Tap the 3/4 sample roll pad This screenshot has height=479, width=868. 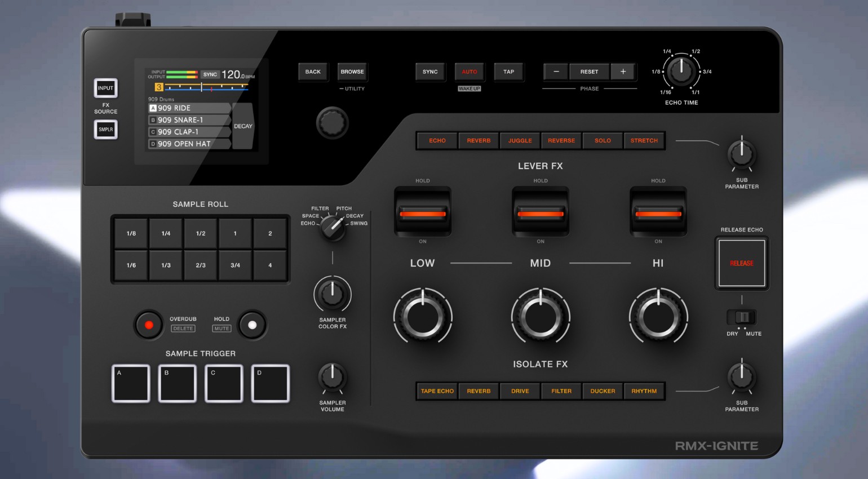coord(235,265)
